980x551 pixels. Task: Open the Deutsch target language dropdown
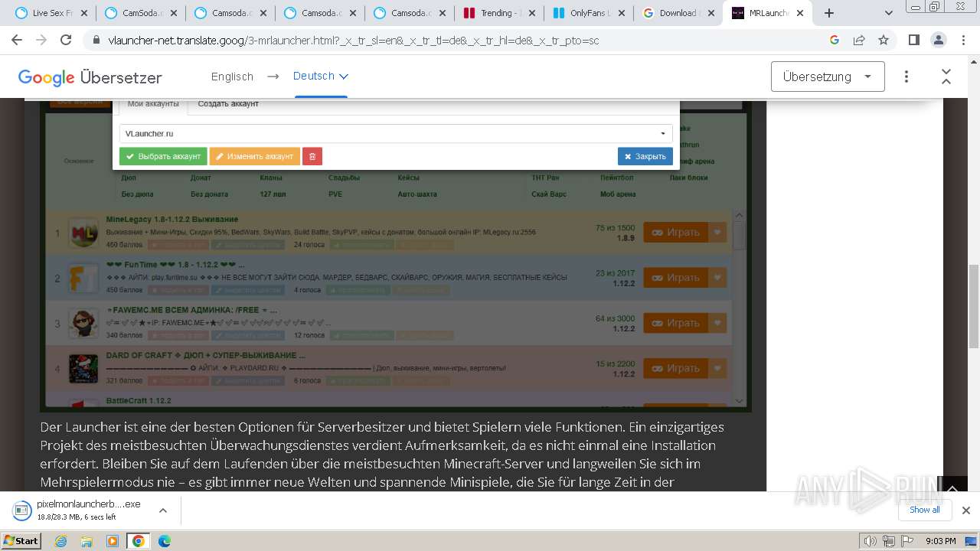(x=321, y=77)
